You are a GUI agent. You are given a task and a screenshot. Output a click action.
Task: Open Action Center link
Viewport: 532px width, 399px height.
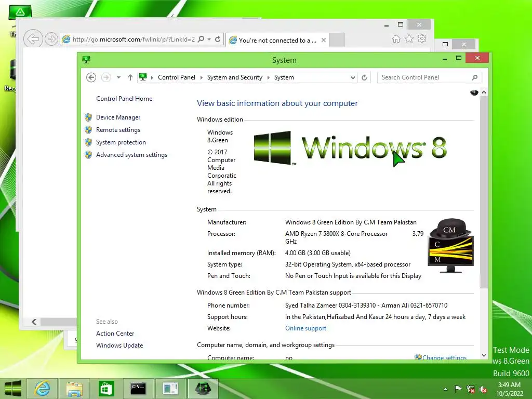tap(115, 333)
